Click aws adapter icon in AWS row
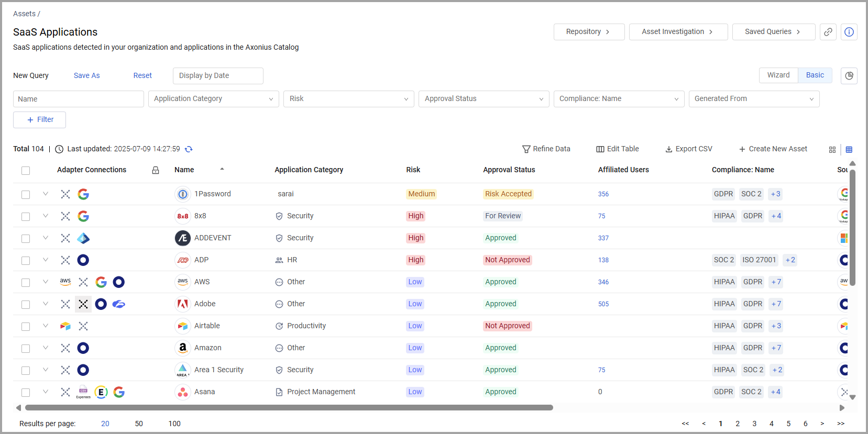The width and height of the screenshot is (868, 434). (65, 282)
